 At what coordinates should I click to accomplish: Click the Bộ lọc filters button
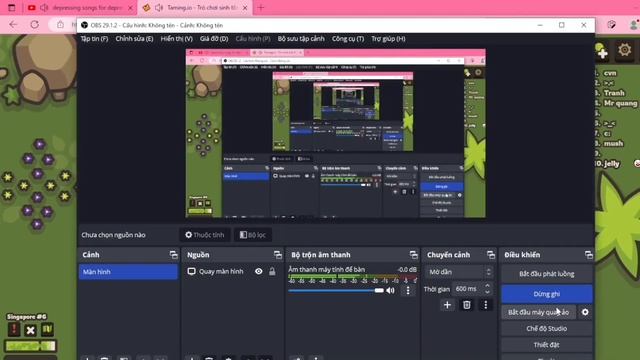253,235
